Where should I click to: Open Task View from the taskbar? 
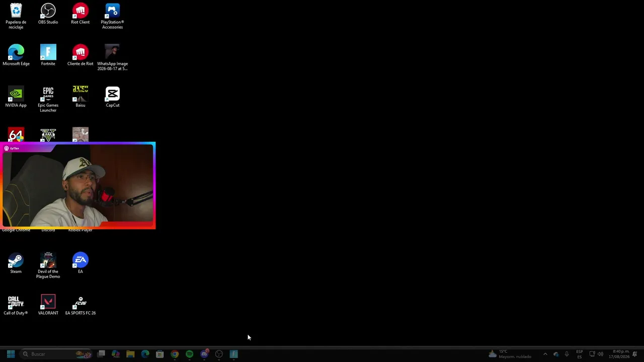101,354
